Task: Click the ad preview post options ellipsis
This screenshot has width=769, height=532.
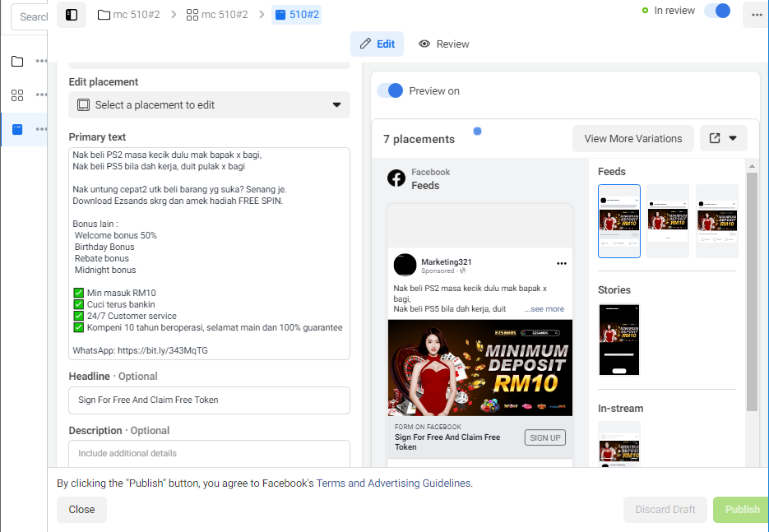Action: [562, 264]
